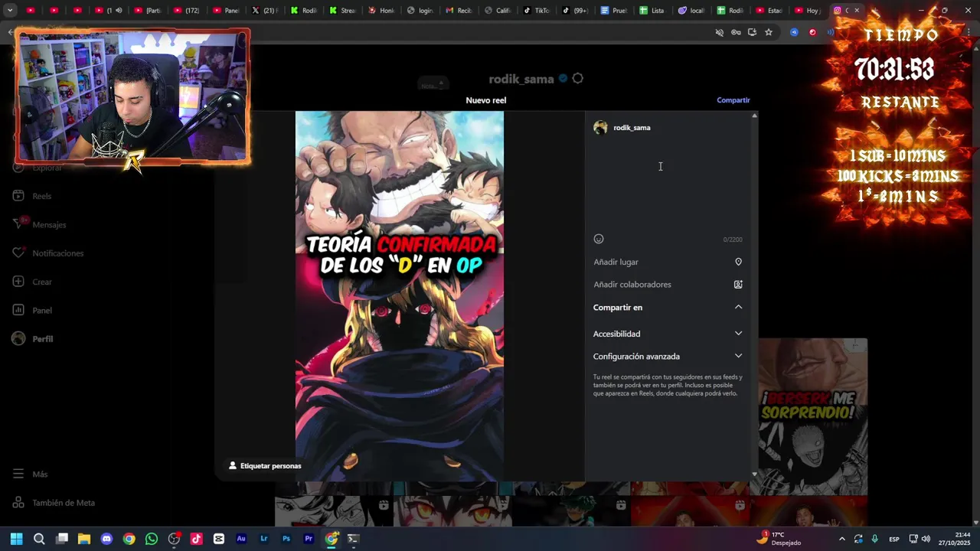The width and height of the screenshot is (980, 551).
Task: Click the Añadir lugar field
Action: 668,262
